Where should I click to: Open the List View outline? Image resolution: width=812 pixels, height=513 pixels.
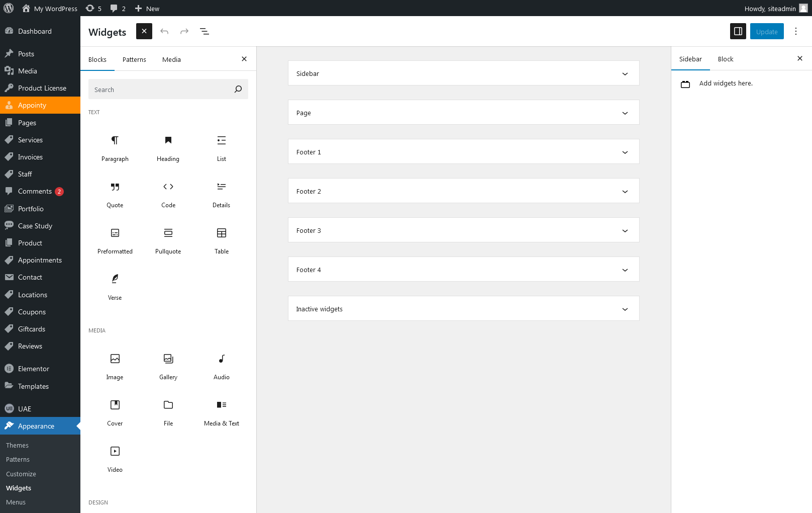(x=204, y=32)
